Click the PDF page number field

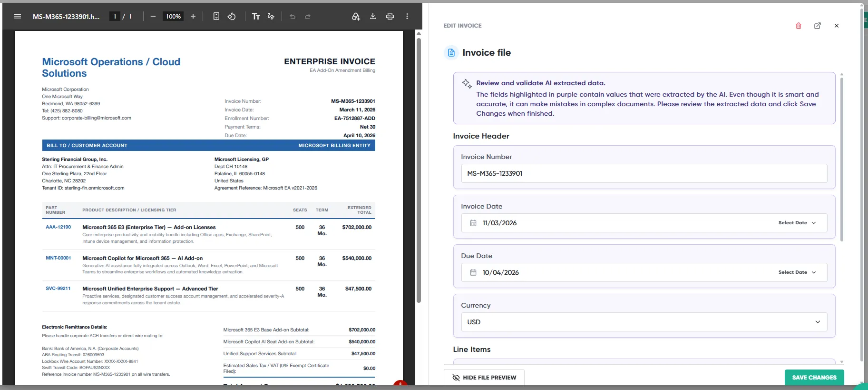point(115,16)
